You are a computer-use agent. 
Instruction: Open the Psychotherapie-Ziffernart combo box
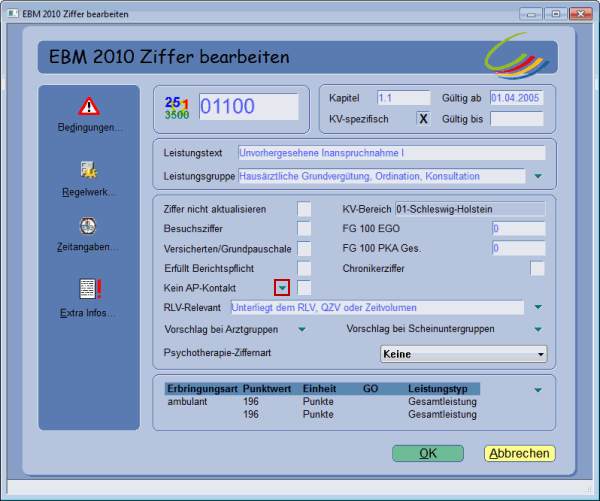click(x=463, y=354)
